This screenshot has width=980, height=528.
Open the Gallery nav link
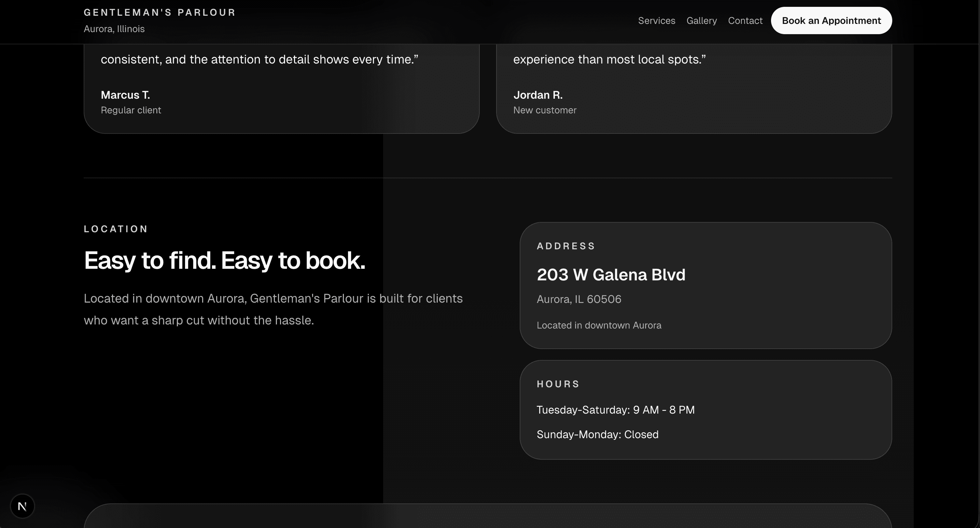[701, 20]
